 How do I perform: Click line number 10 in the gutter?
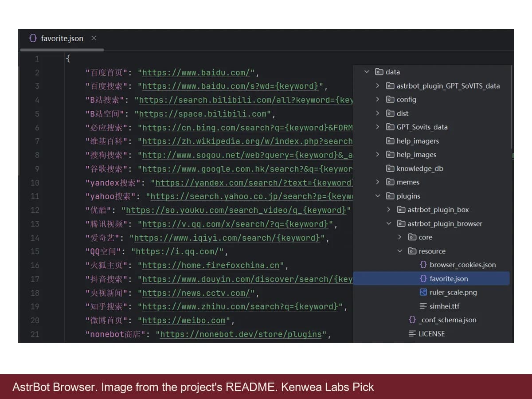[x=35, y=183]
